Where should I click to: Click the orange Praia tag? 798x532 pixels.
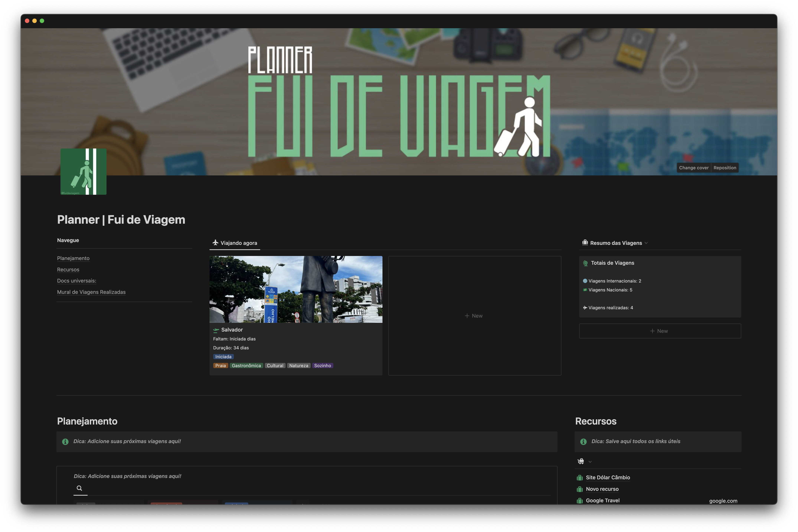(x=220, y=365)
